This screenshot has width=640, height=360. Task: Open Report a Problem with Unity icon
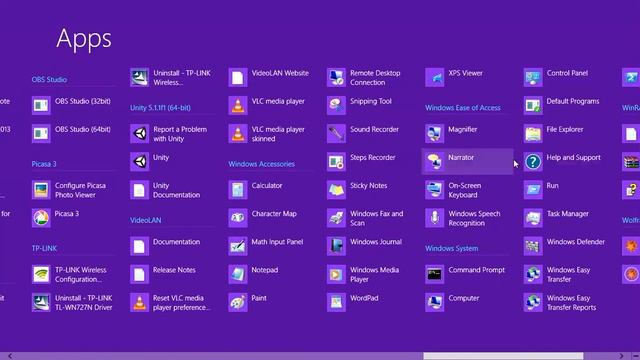pyautogui.click(x=140, y=133)
